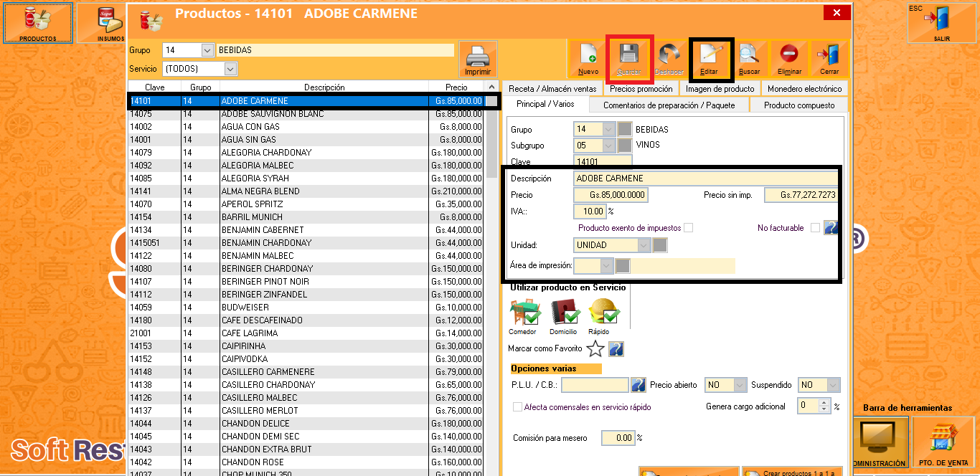The image size is (980, 476).
Task: Click gray lookup square beside Subgrupo 05
Action: pyautogui.click(x=625, y=145)
